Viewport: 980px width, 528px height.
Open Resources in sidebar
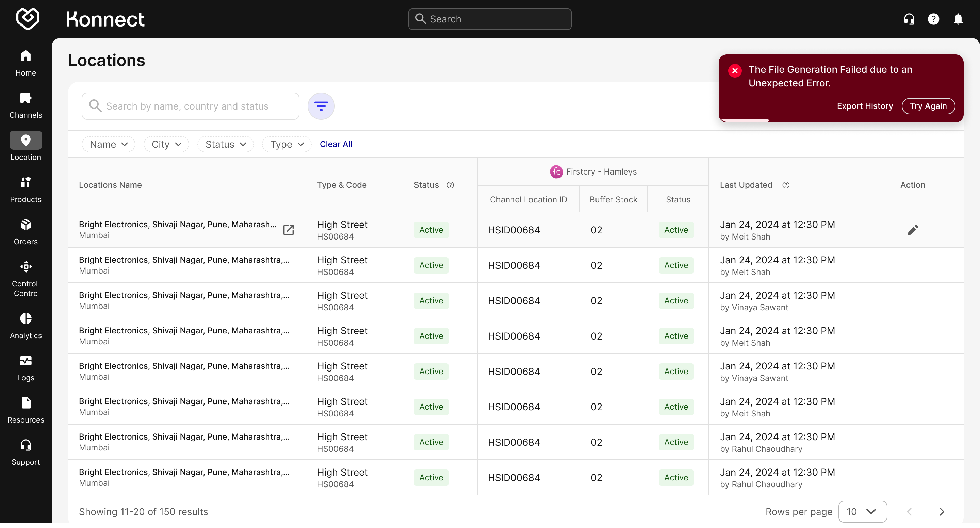click(x=26, y=410)
